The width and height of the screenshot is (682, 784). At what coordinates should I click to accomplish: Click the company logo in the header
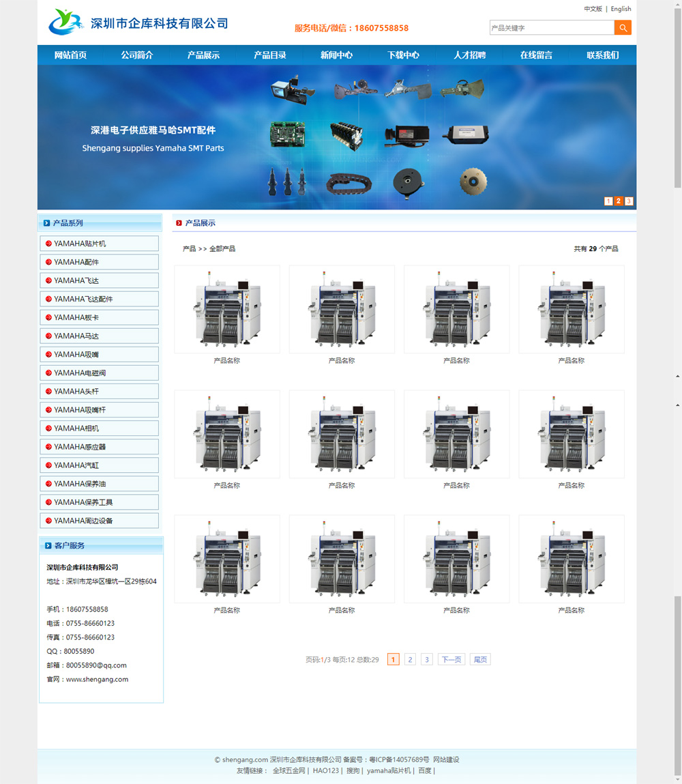coord(138,23)
